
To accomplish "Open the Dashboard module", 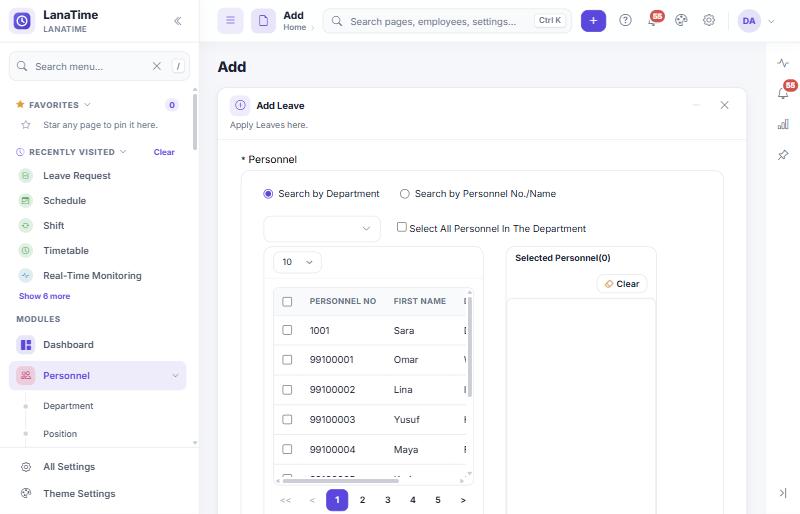I will pyautogui.click(x=98, y=345).
